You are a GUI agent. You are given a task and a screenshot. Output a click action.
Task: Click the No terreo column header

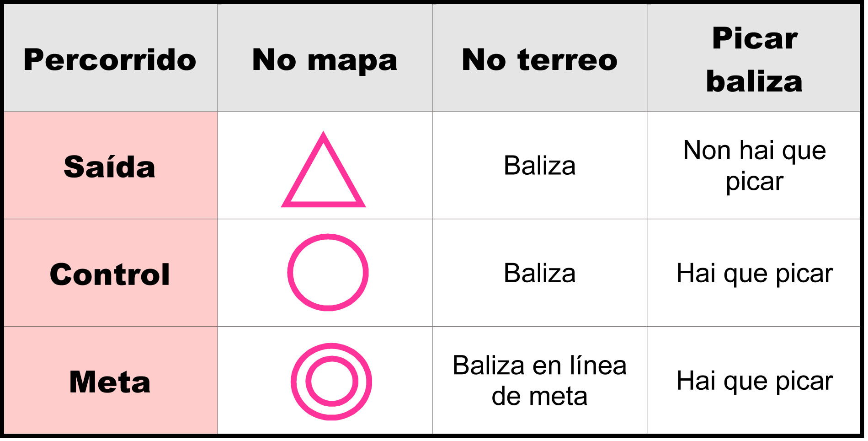point(539,59)
